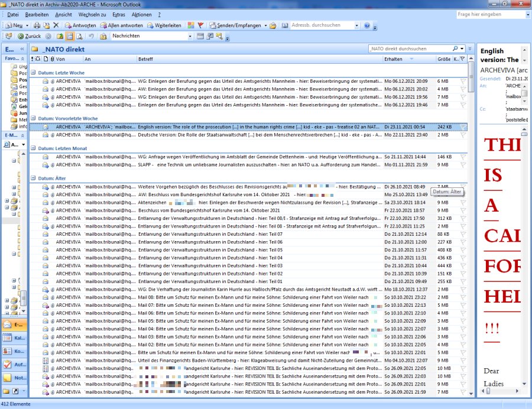
Task: Collapse the 'Datum: Vorvorletzte Woche' group
Action: click(x=33, y=118)
